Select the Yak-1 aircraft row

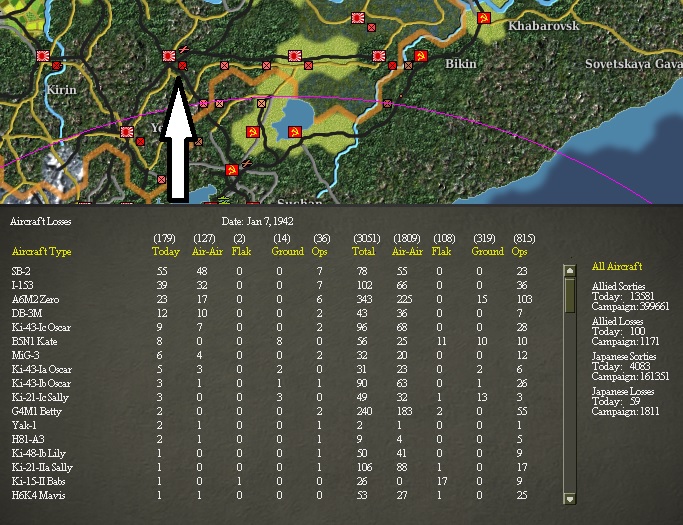tap(270, 425)
